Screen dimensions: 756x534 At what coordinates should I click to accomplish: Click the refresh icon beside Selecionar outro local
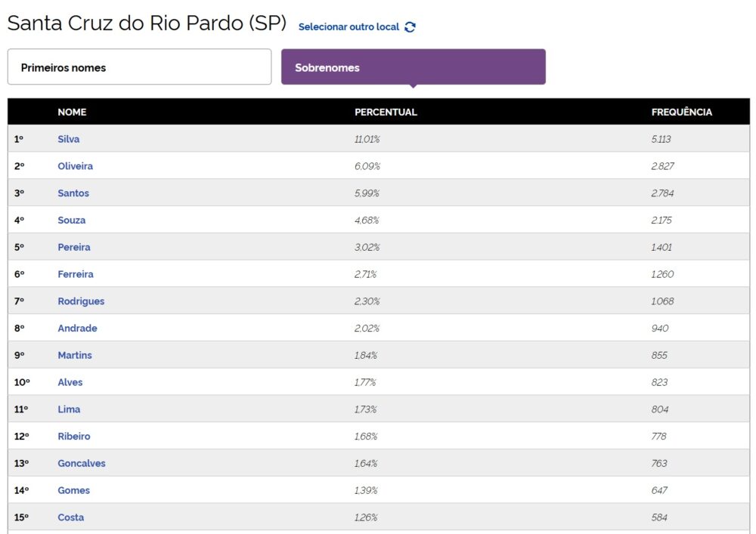click(410, 27)
